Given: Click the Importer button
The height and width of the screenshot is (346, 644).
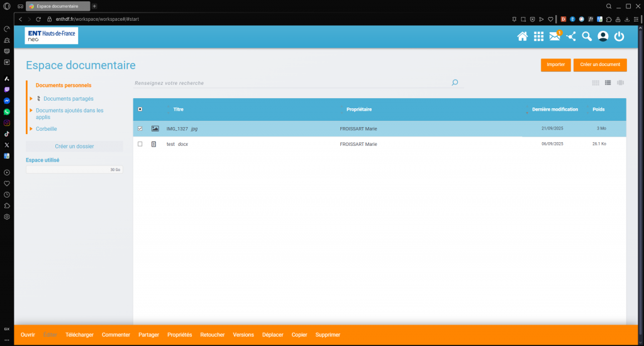Looking at the screenshot, I should click(x=555, y=65).
